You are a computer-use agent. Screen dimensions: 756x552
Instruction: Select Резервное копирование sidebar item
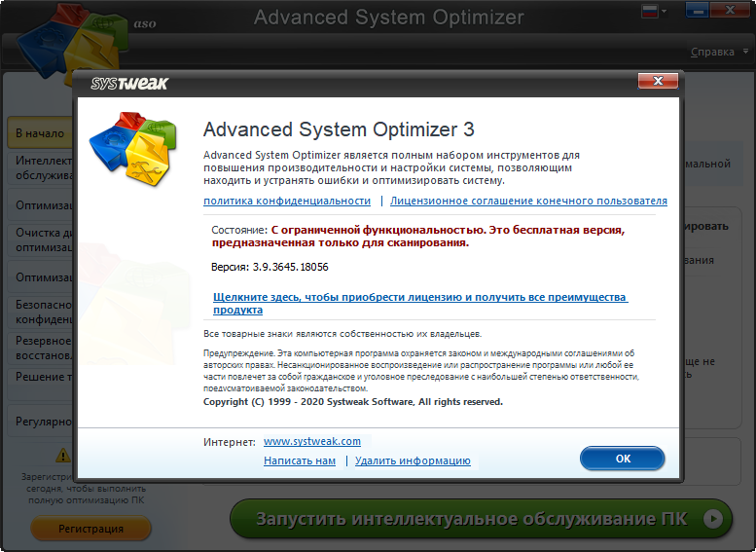coord(41,348)
